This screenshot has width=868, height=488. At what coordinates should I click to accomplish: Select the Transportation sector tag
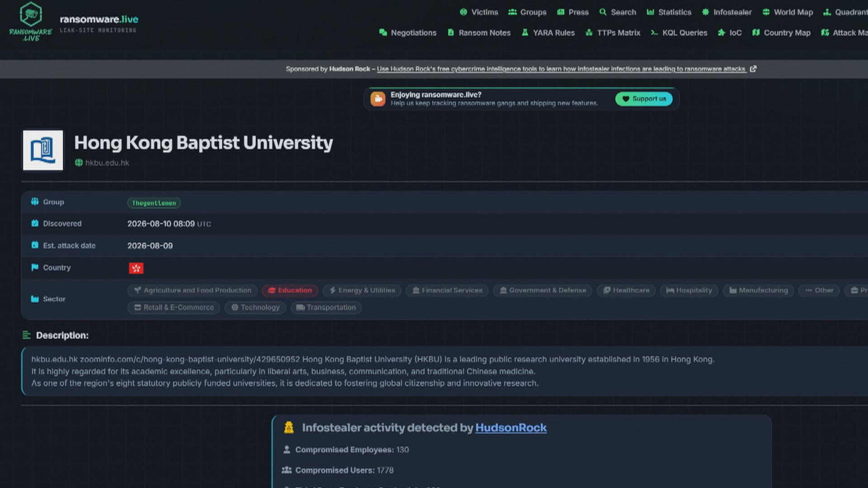[x=326, y=307]
